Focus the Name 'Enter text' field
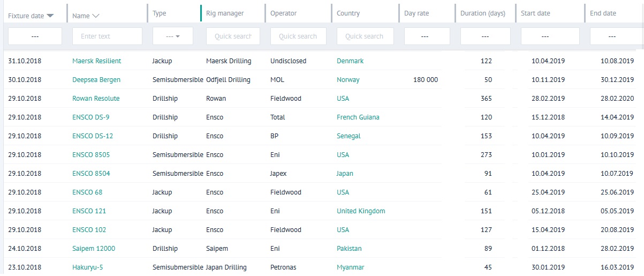The width and height of the screenshot is (644, 276). pos(107,36)
